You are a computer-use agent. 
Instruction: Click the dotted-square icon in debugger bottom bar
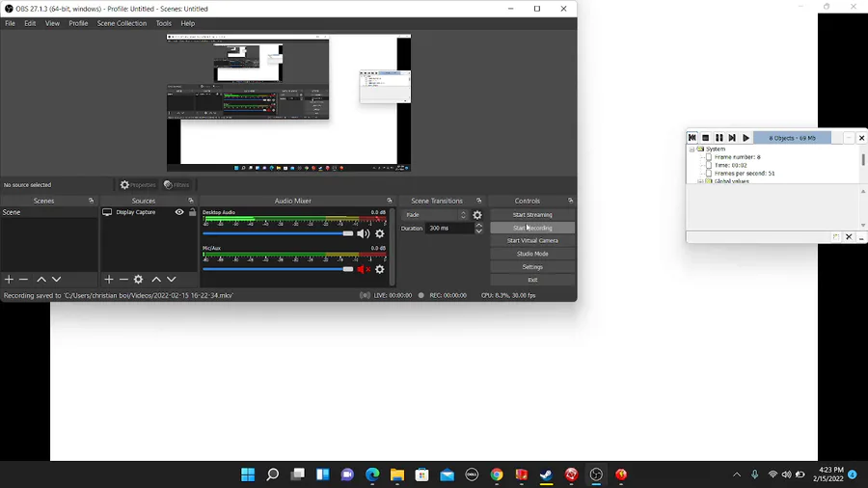coord(836,237)
